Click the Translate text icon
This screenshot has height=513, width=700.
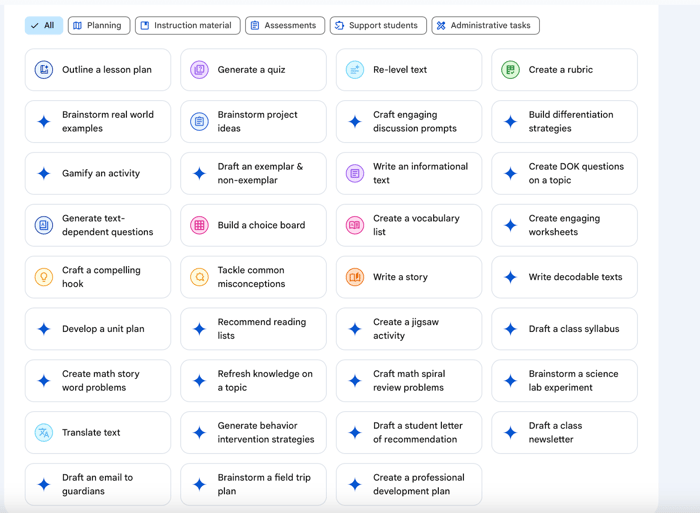[x=44, y=433]
